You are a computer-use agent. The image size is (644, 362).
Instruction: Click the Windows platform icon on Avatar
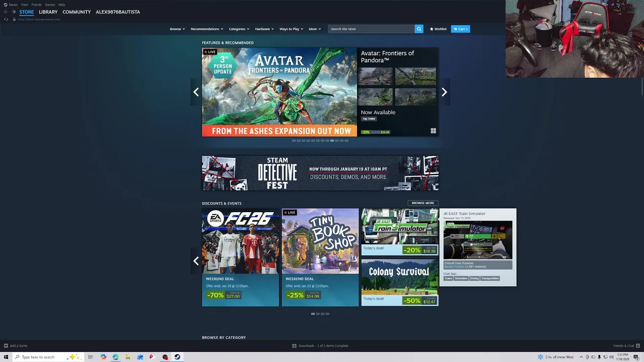[433, 131]
